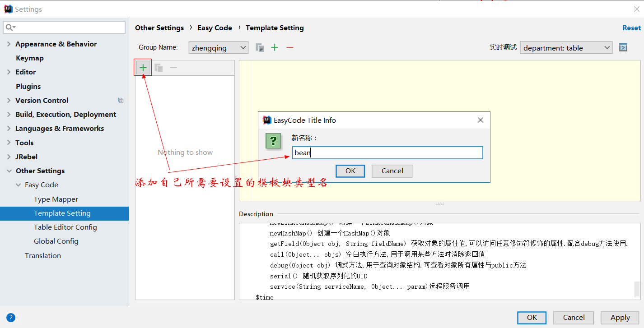Click OK in EasyCode Title Info dialog
This screenshot has height=328, width=644.
click(x=350, y=171)
